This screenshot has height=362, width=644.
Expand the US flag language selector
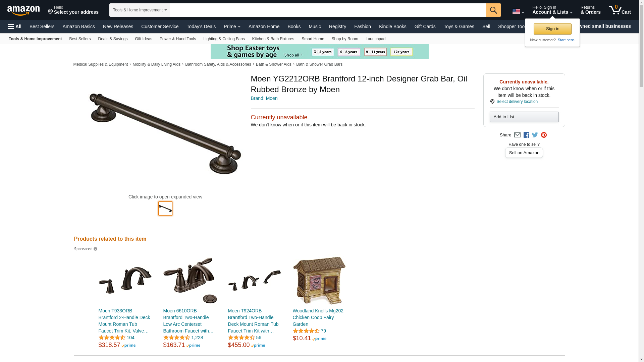point(518,11)
